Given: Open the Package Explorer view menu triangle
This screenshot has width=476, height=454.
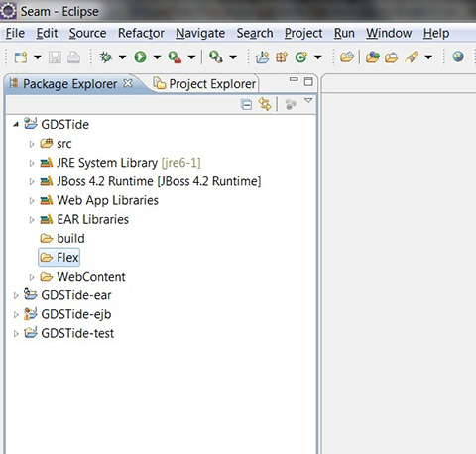Looking at the screenshot, I should tap(308, 100).
